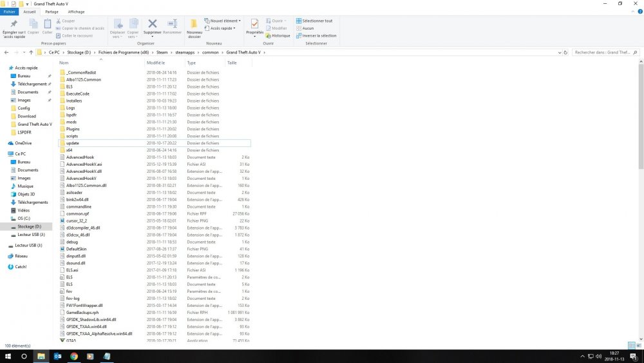Open the recent locations dropdown

(24, 53)
